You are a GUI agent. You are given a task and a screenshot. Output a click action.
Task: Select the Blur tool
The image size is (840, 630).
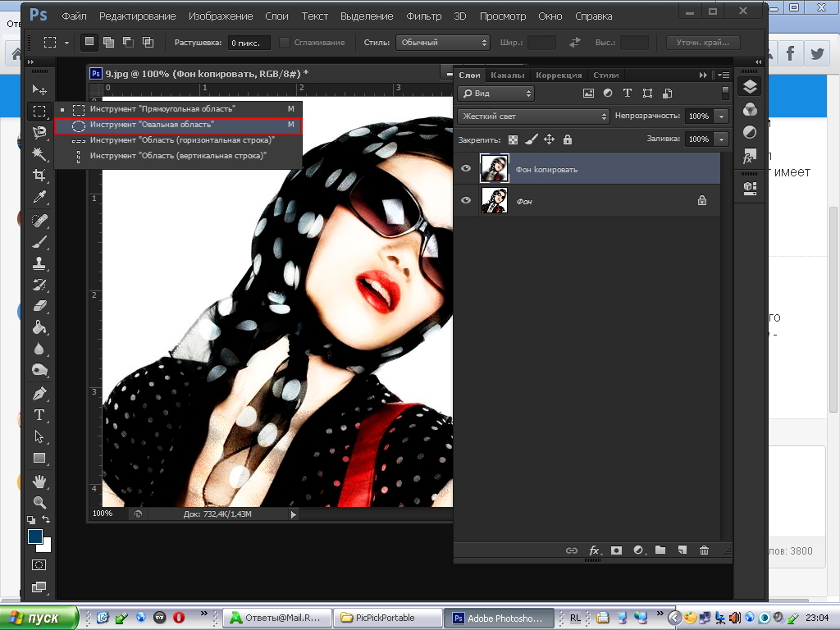tap(39, 349)
